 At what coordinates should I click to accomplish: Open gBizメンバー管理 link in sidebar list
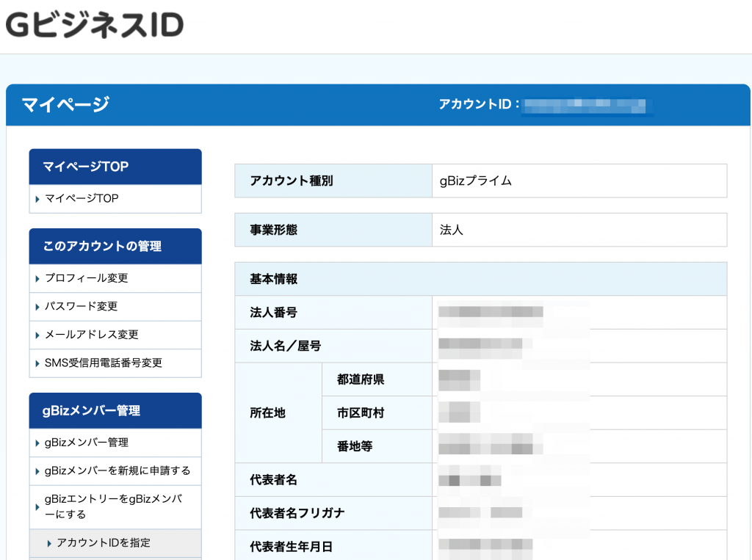(x=87, y=443)
